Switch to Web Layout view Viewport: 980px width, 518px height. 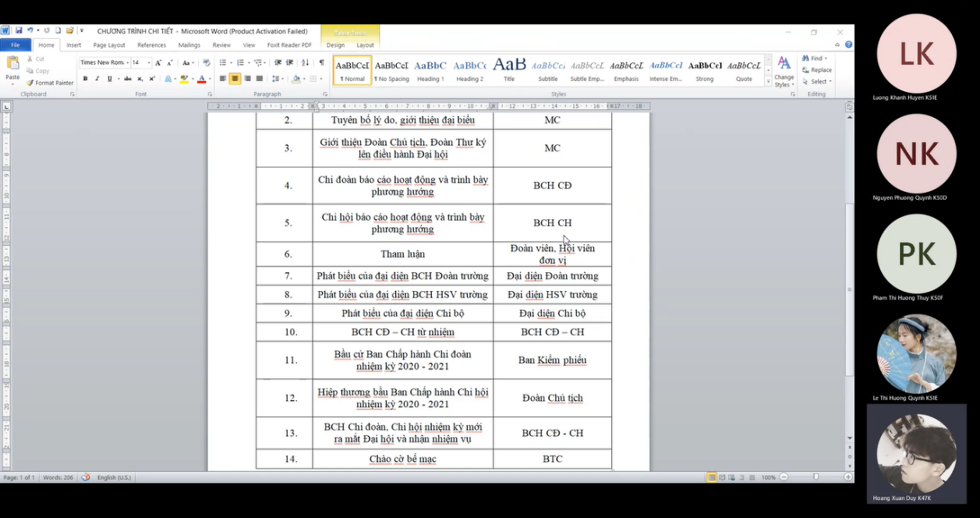(732, 477)
